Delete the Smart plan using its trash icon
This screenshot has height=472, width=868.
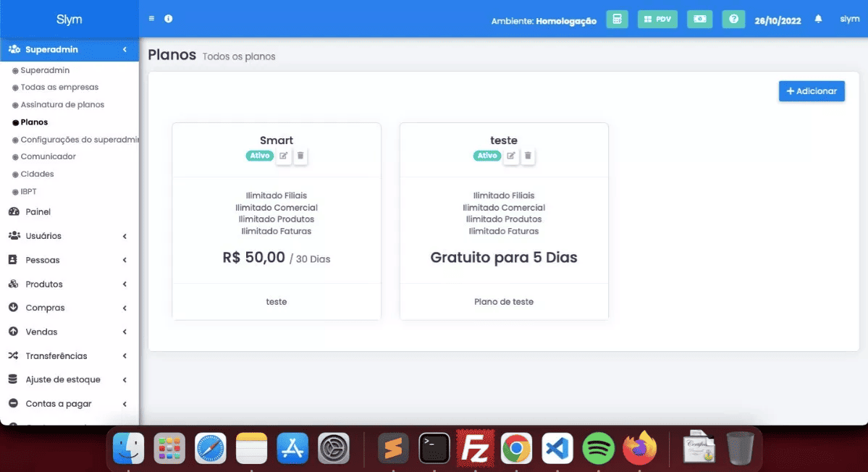pos(300,155)
